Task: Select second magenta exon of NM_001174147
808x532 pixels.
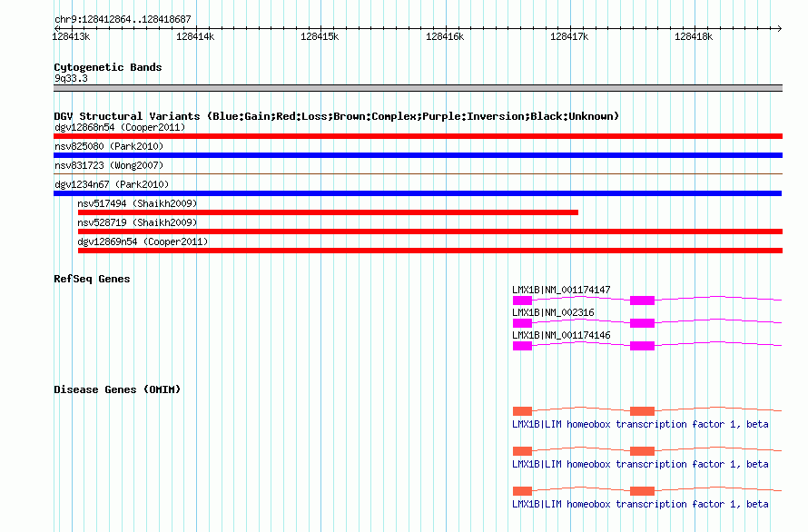Action: point(642,300)
